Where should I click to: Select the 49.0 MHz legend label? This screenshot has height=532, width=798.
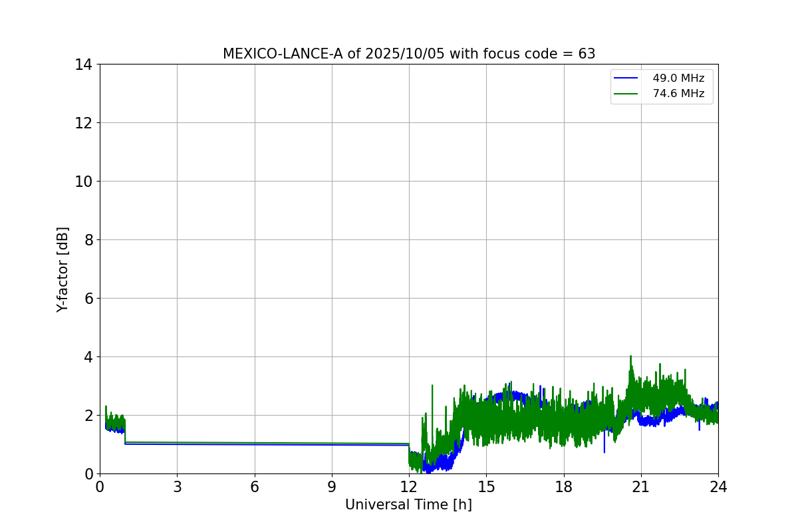678,78
